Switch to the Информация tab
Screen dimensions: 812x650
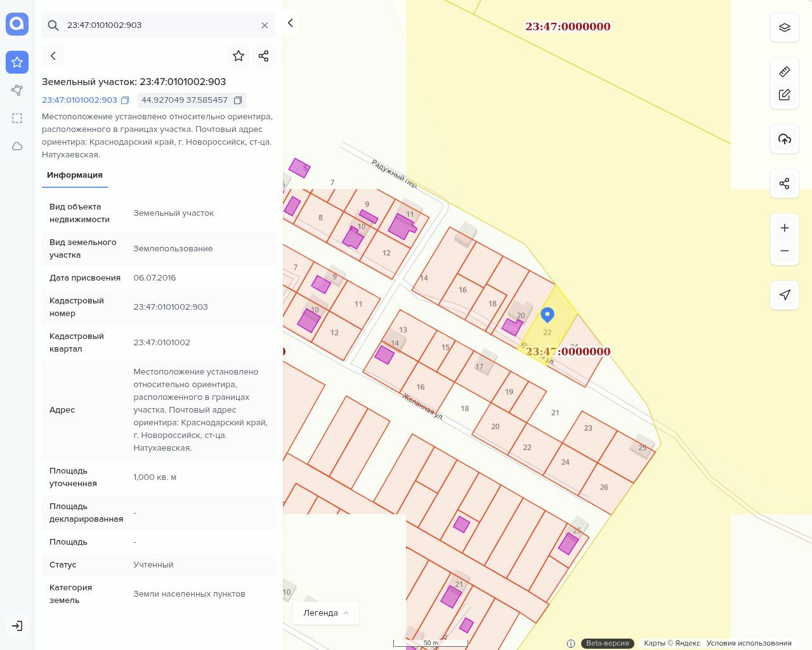75,175
